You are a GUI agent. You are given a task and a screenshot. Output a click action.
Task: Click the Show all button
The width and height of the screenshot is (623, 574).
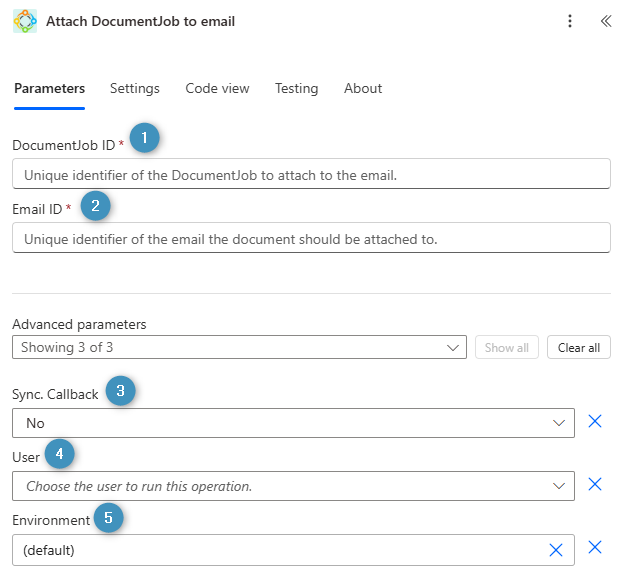[506, 347]
